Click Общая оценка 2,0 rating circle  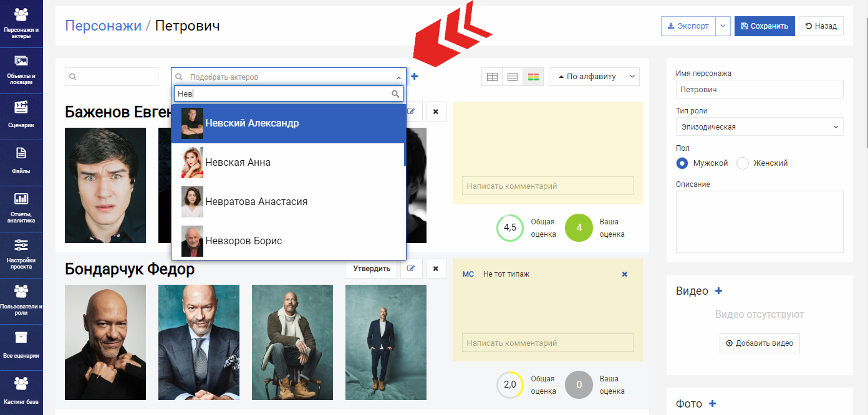pyautogui.click(x=509, y=385)
